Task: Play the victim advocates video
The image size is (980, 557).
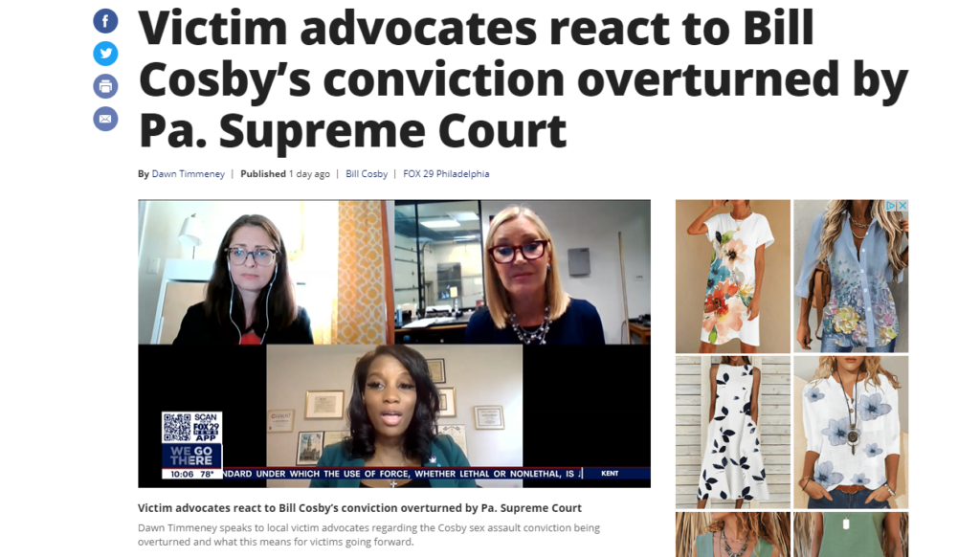Action: tap(394, 344)
